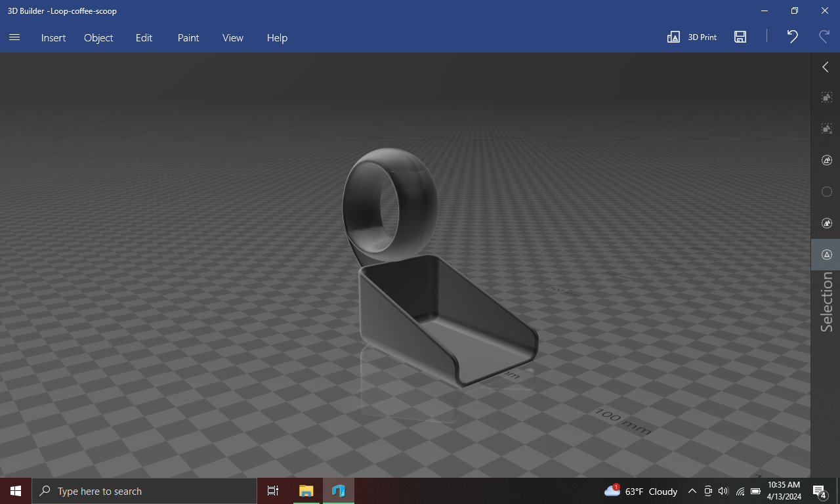Image resolution: width=840 pixels, height=504 pixels.
Task: Collapse the Selection sidebar panel
Action: coord(825,66)
